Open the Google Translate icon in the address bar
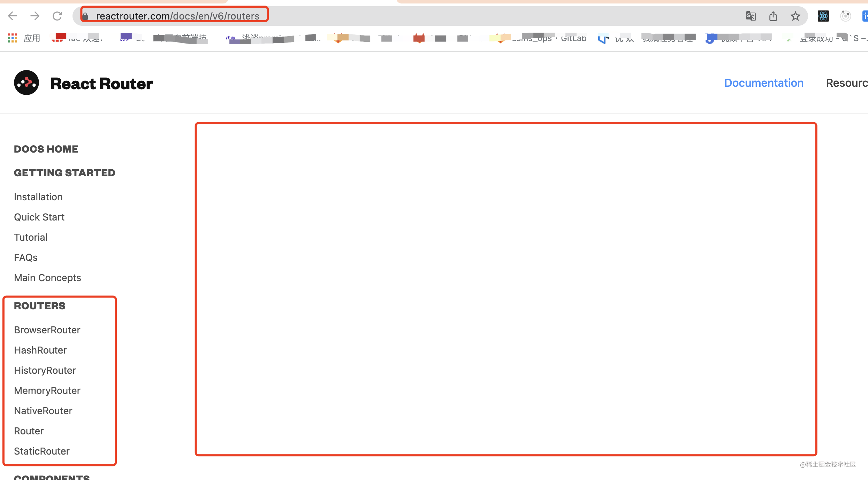This screenshot has width=868, height=480. coord(751,16)
